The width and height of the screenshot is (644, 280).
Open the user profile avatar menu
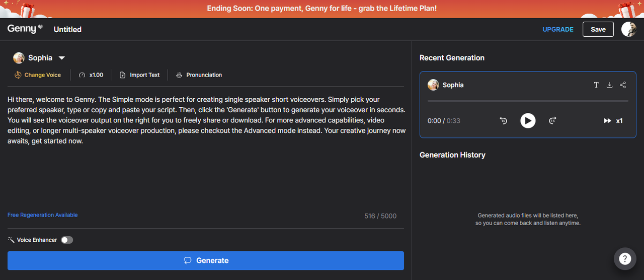pos(628,29)
